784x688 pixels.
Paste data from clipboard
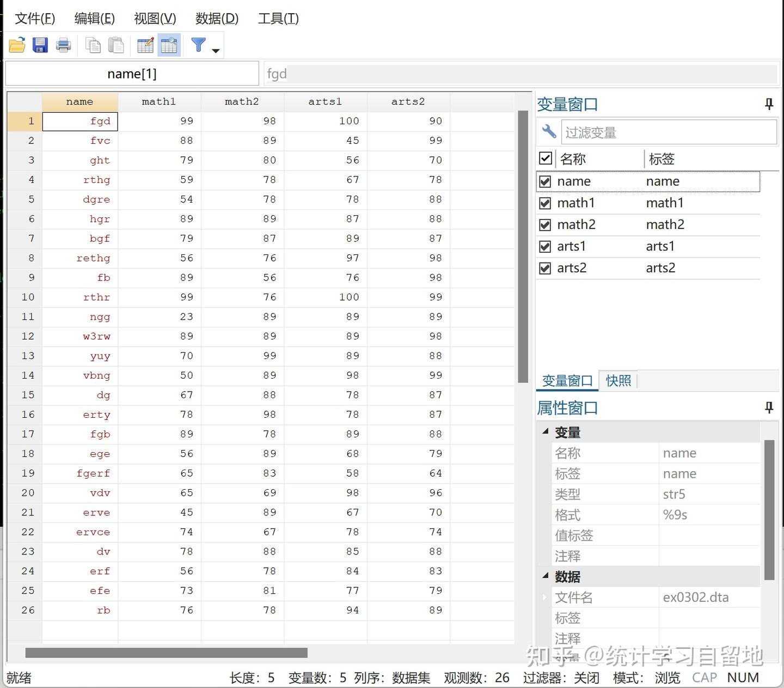(117, 45)
